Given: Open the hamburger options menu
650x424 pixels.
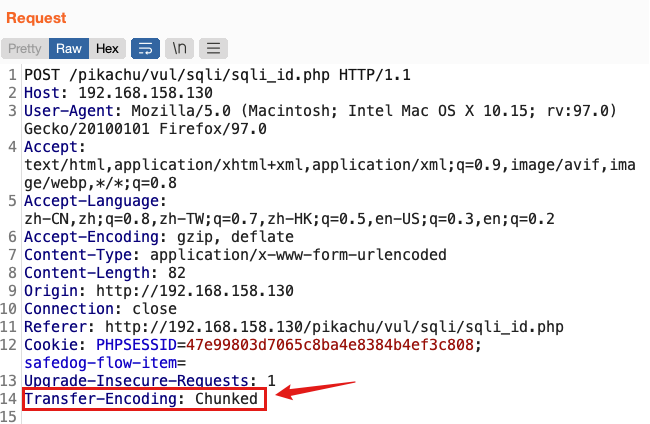Looking at the screenshot, I should click(213, 48).
